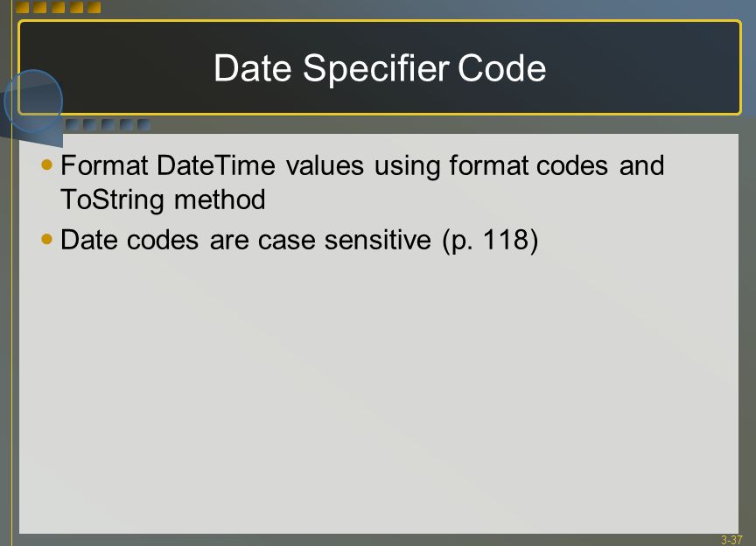The image size is (756, 546).
Task: Click the word 'Format' starting the first bullet
Action: (104, 165)
